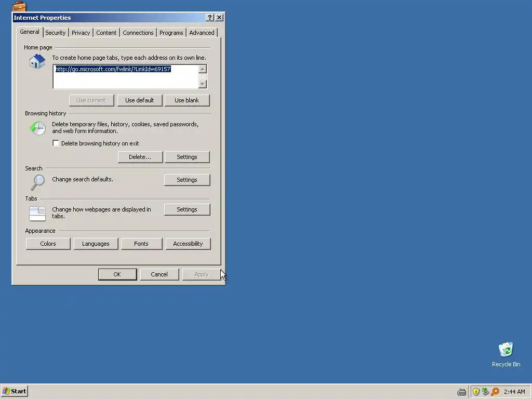This screenshot has height=399, width=532.
Task: Click the on-screen keyboard taskbar icon
Action: [x=462, y=392]
